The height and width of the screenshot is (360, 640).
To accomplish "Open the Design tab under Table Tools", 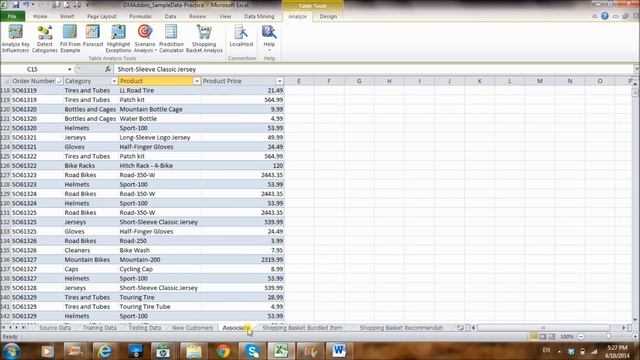I will pyautogui.click(x=328, y=16).
